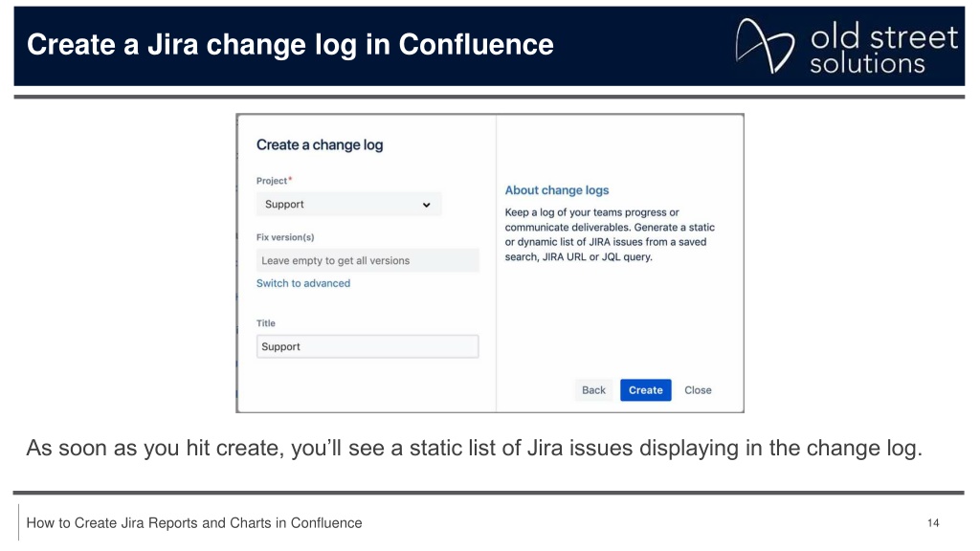Click the Project required field label

274,181
